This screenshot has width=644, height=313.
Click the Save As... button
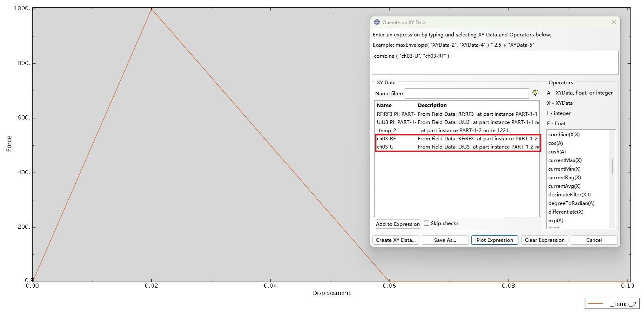(445, 240)
